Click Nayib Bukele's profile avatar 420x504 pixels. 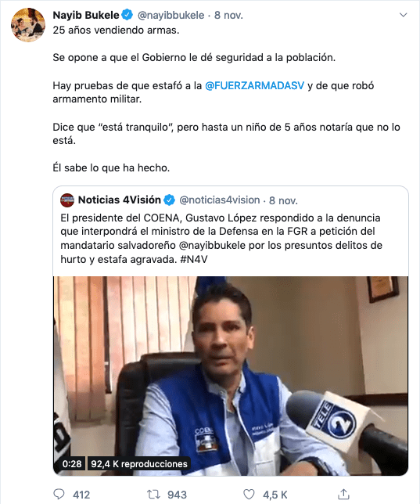click(x=28, y=25)
